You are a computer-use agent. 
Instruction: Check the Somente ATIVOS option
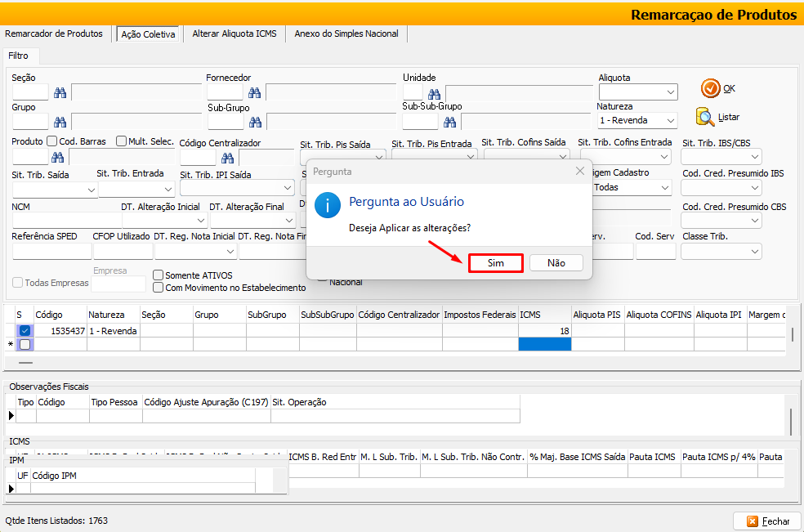159,275
